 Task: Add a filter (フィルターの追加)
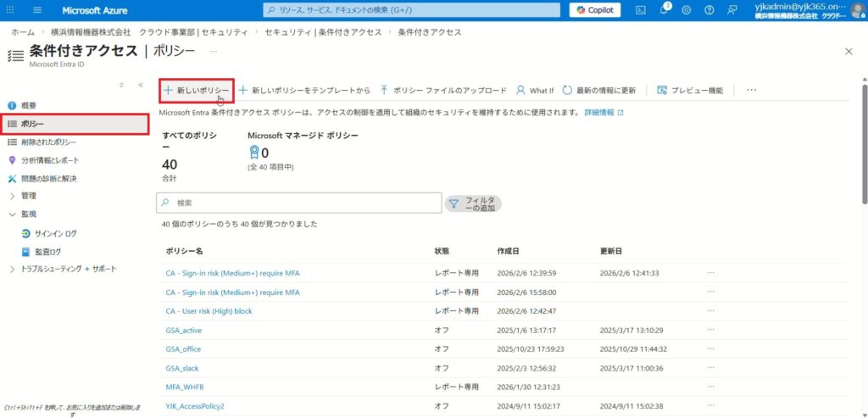(x=473, y=203)
